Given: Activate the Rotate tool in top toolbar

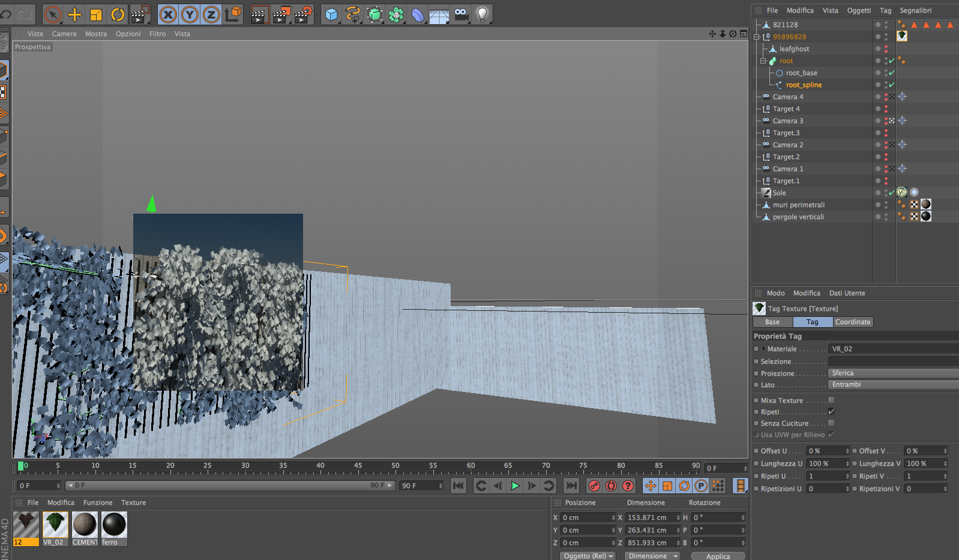Looking at the screenshot, I should point(118,14).
